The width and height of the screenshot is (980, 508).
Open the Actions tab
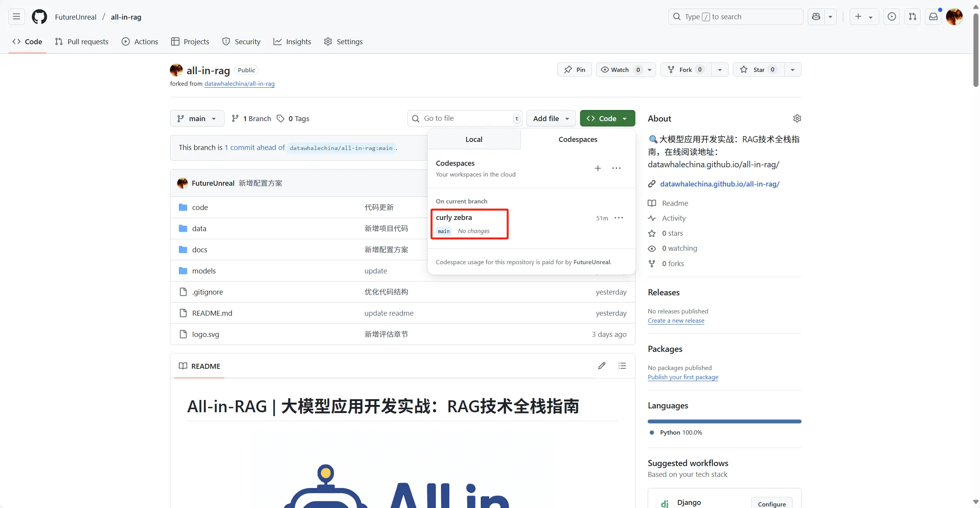(x=140, y=42)
